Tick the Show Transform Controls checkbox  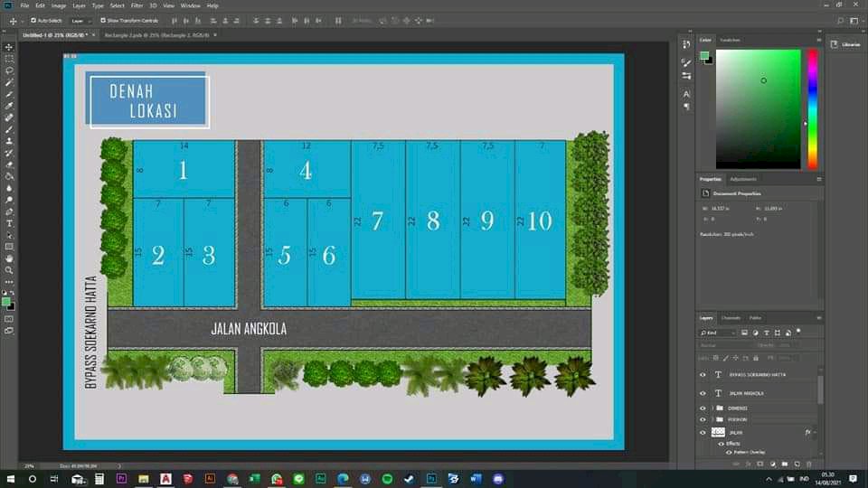pyautogui.click(x=102, y=20)
